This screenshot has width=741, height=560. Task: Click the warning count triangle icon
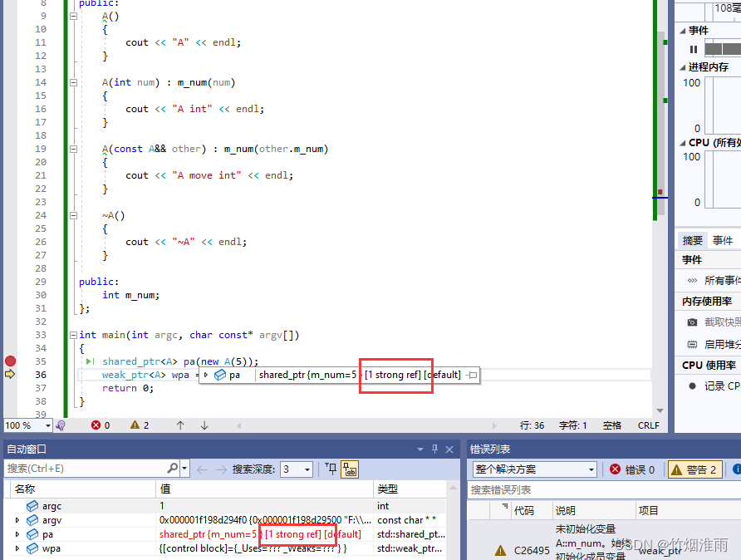point(135,425)
